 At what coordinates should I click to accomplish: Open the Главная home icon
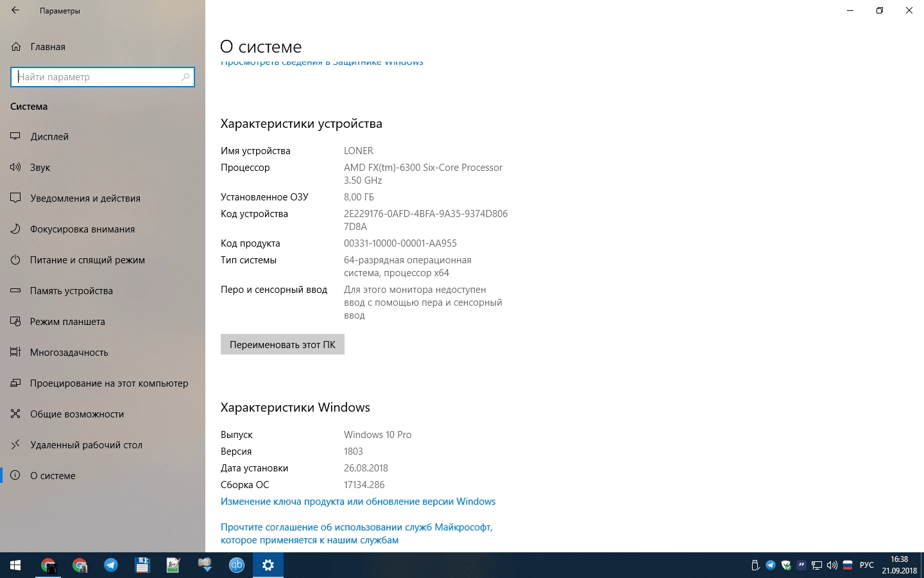pos(16,47)
